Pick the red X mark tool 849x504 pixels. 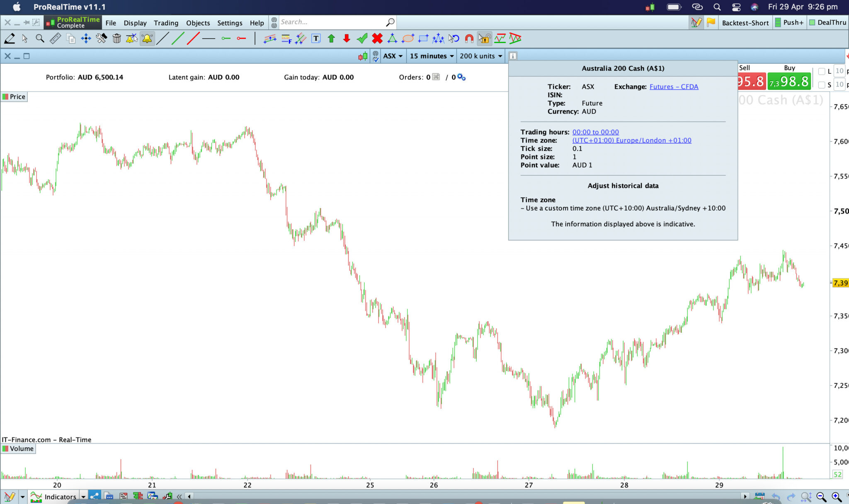tap(377, 39)
